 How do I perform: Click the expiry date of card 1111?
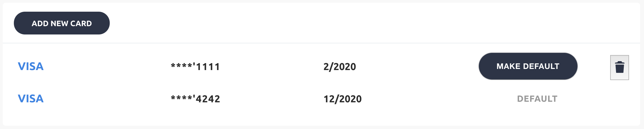coord(339,67)
